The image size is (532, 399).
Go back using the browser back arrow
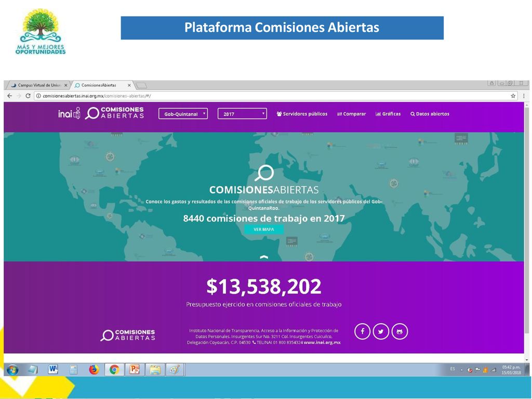9,96
